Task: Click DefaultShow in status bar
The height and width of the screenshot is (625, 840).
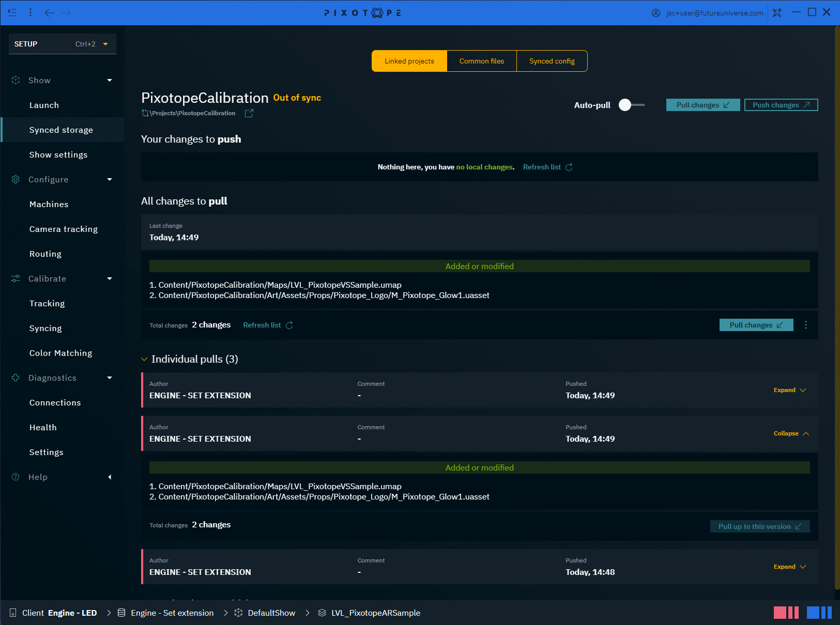Action: click(271, 613)
